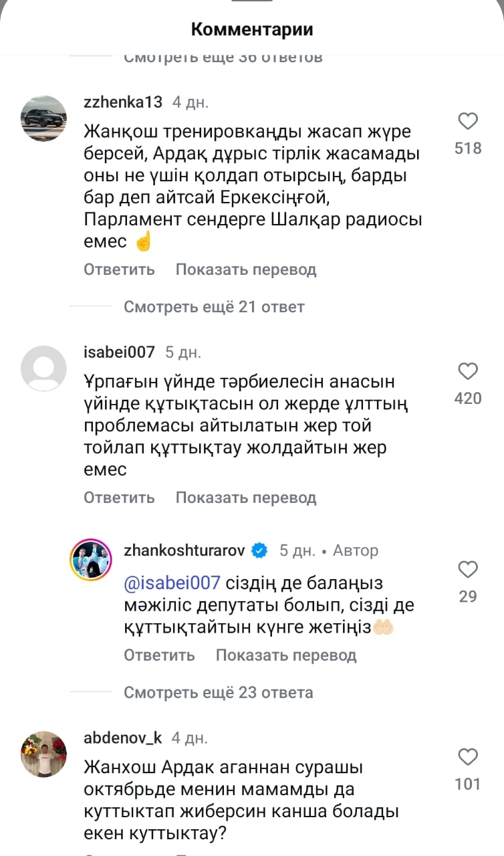The image size is (504, 856).
Task: Open isabei007's default avatar
Action: pos(44,368)
